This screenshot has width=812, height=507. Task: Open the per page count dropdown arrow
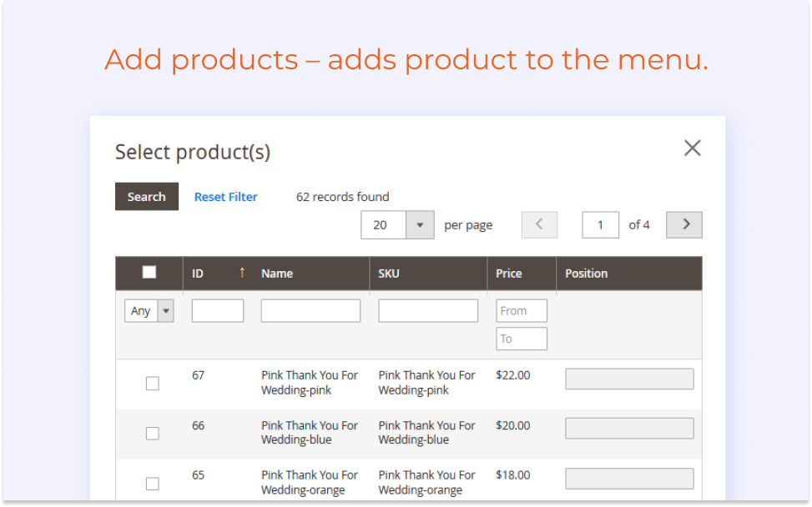click(420, 224)
